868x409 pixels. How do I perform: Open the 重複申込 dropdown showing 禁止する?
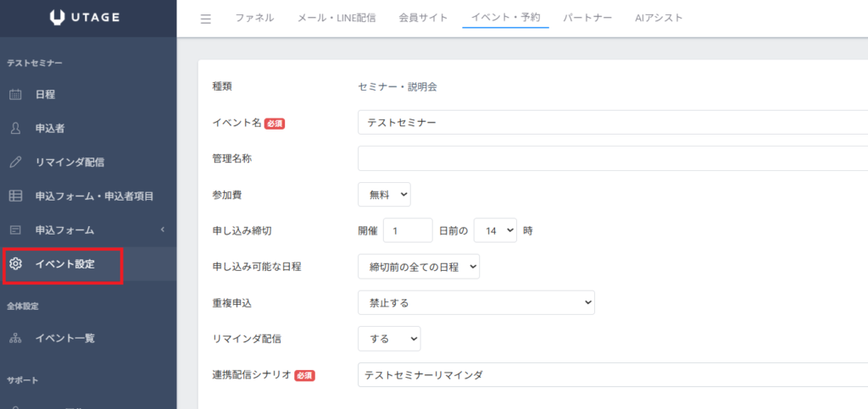pyautogui.click(x=476, y=302)
